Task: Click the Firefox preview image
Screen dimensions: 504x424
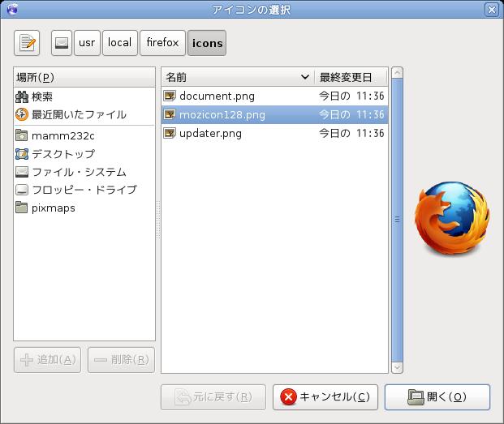Action: pyautogui.click(x=453, y=219)
